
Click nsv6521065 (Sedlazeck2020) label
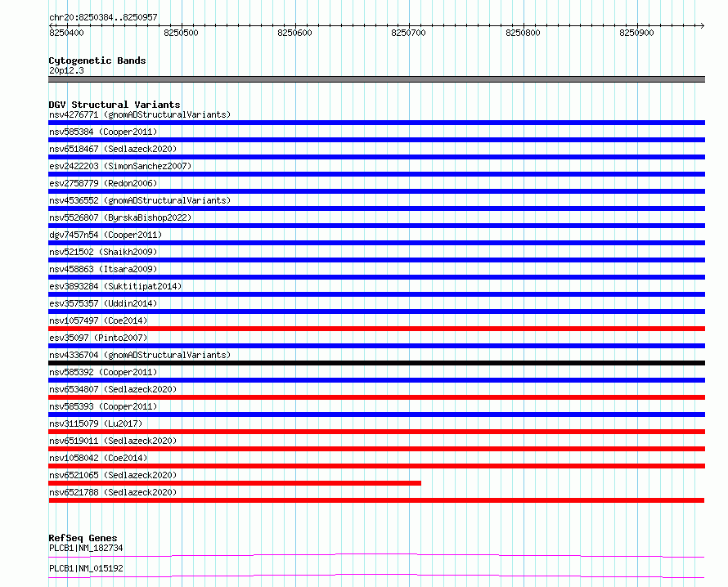pyautogui.click(x=113, y=475)
